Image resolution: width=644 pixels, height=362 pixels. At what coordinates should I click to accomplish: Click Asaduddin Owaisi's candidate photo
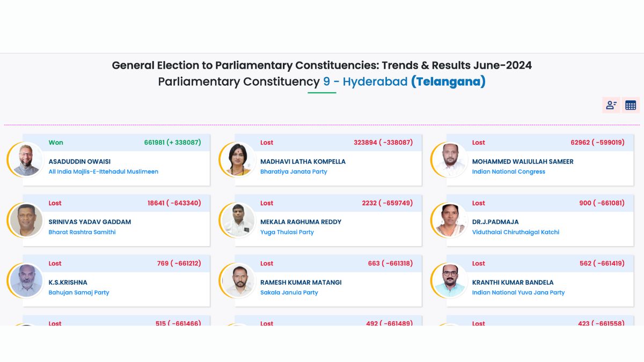[26, 160]
